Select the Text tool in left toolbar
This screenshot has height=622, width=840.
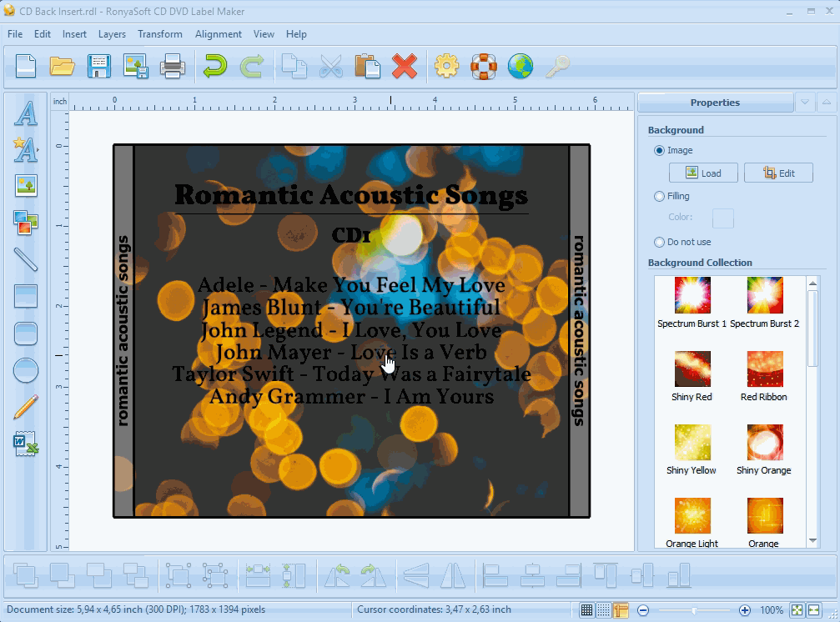point(26,113)
